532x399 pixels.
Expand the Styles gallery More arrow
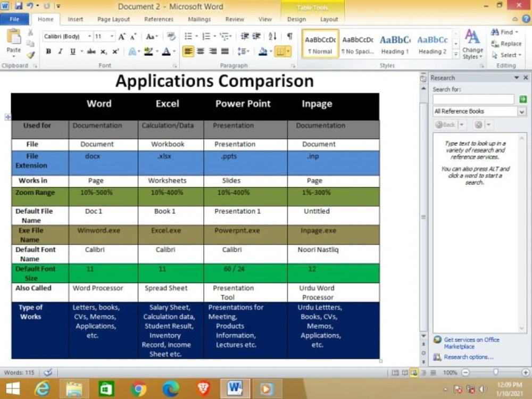pyautogui.click(x=456, y=54)
